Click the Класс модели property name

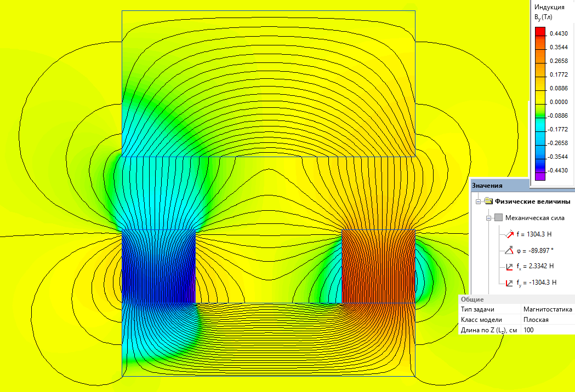481,320
